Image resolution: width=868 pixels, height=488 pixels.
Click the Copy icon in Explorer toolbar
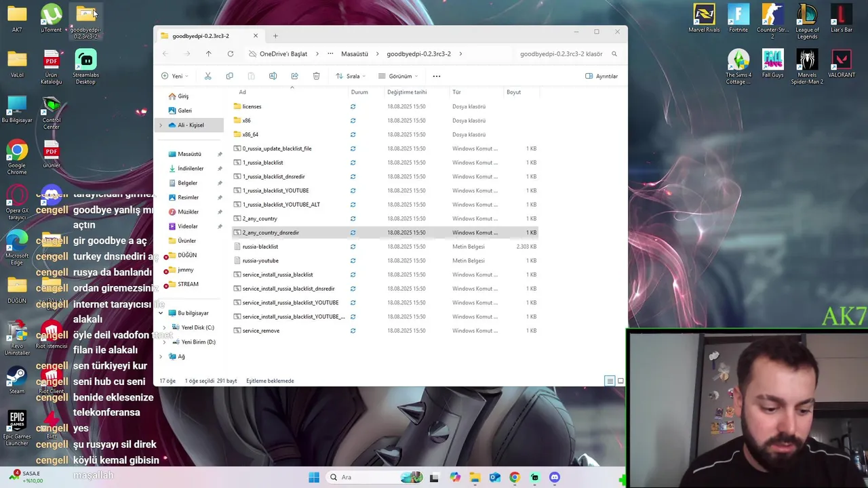pos(229,76)
